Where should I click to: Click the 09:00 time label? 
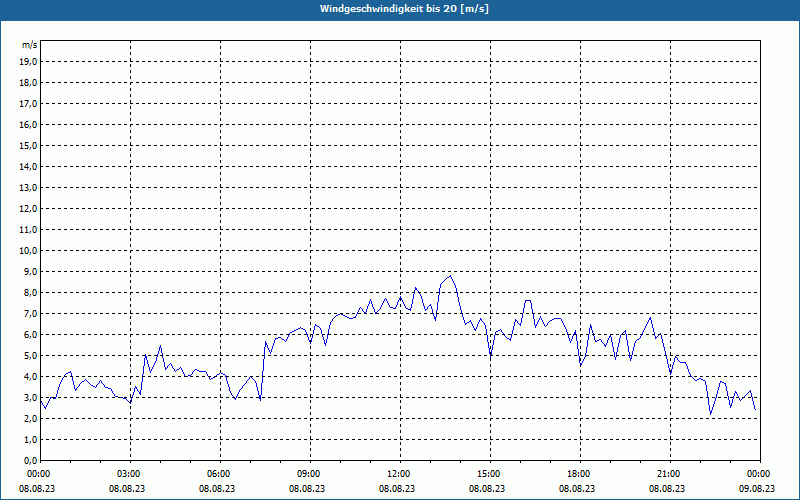[x=310, y=474]
